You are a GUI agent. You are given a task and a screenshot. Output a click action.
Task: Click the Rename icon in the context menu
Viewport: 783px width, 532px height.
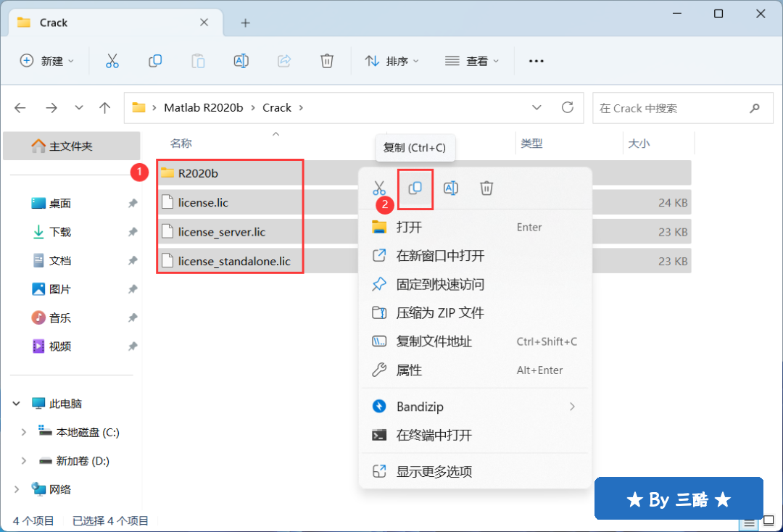pos(451,188)
